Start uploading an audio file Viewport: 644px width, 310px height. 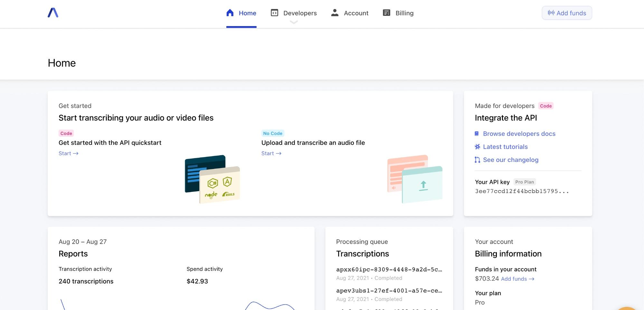271,154
